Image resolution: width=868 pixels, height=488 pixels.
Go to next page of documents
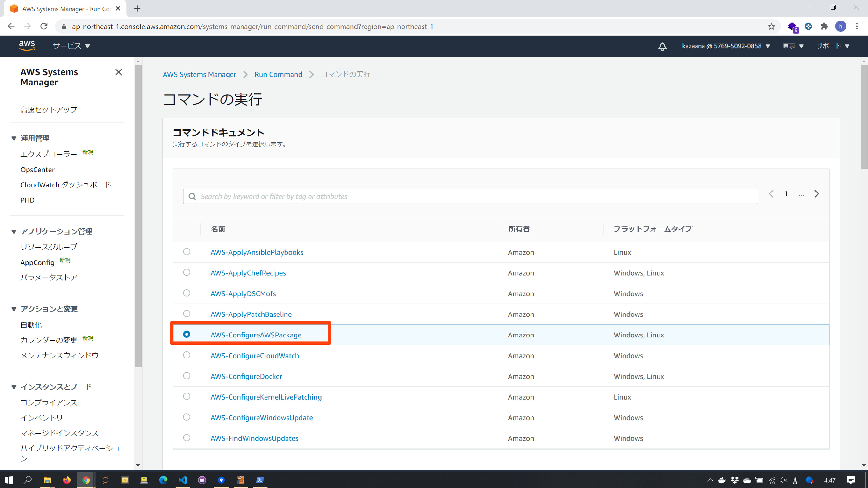[817, 194]
